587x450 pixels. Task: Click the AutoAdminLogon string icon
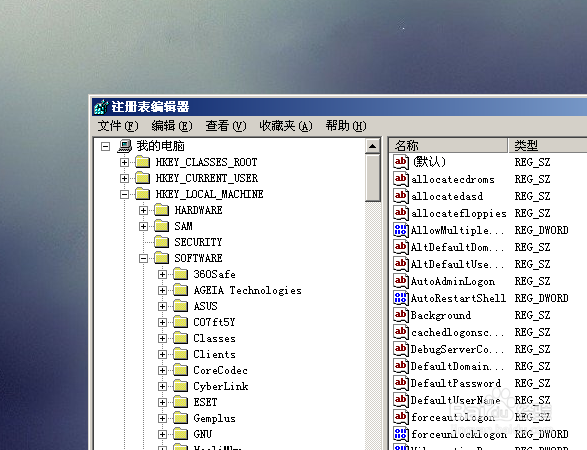(x=401, y=281)
